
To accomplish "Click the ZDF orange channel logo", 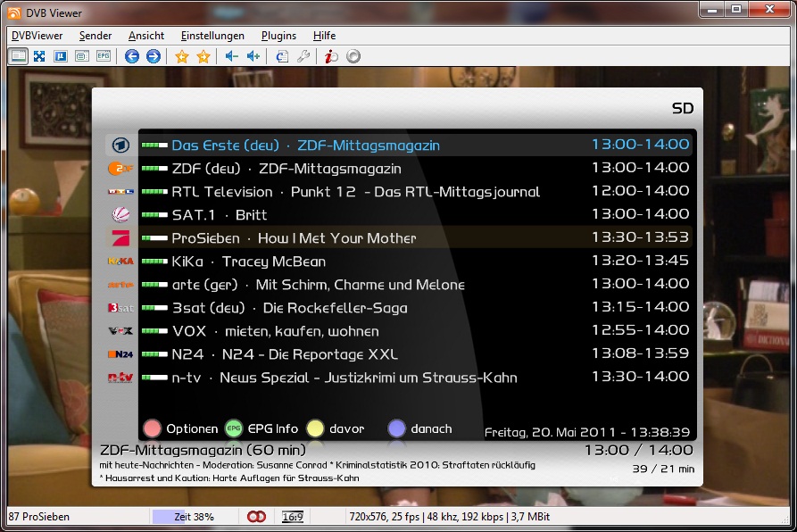I will [120, 168].
